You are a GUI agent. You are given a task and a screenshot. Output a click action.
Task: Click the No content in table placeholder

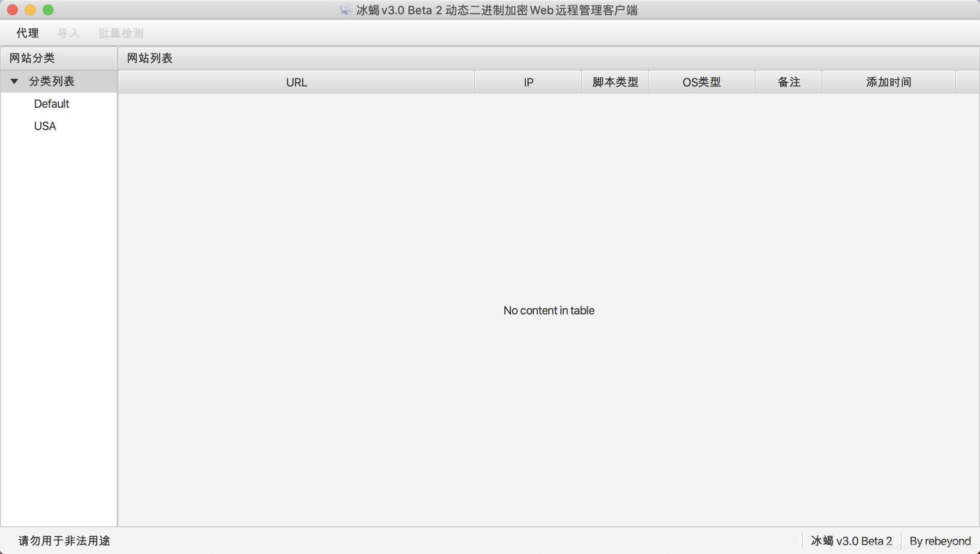coord(549,310)
